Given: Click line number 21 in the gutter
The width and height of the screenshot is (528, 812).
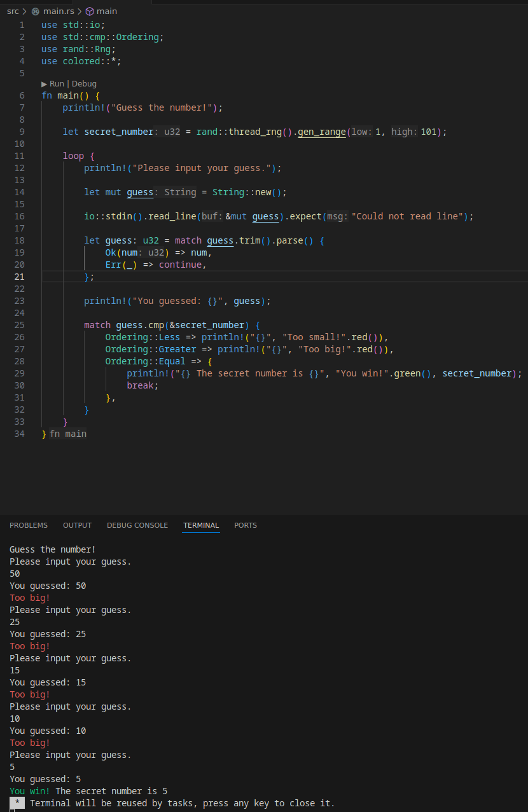Looking at the screenshot, I should tap(19, 277).
